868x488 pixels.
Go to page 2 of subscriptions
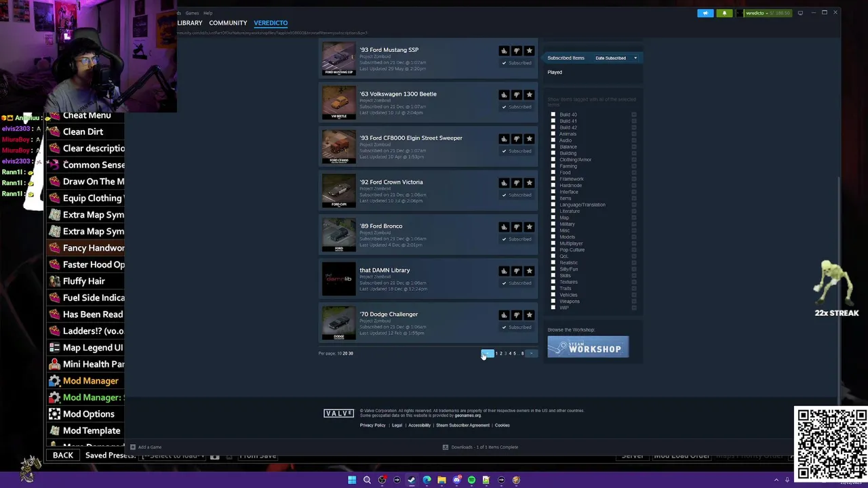(x=501, y=353)
